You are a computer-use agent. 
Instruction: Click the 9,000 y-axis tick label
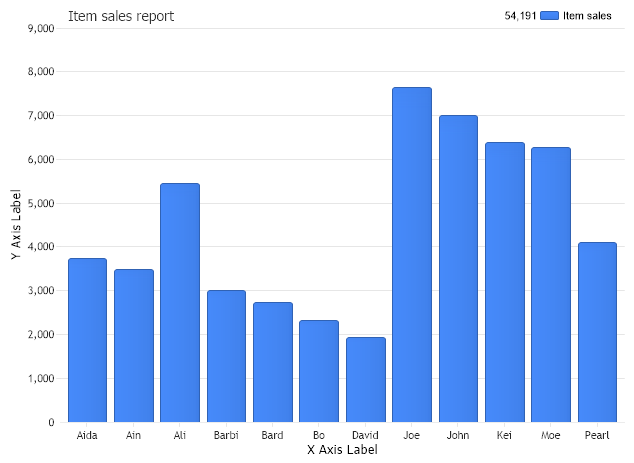coord(37,28)
